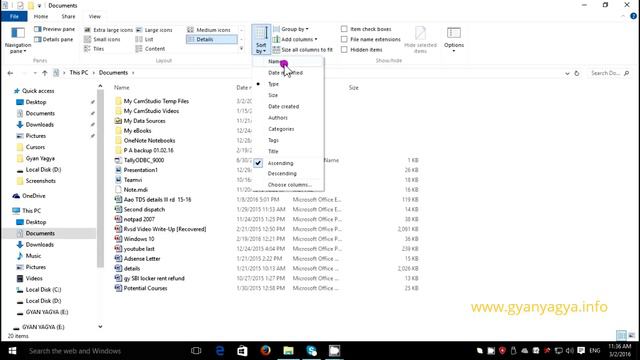Open the File tab
Viewport: 640px width, 360px height.
click(x=14, y=16)
